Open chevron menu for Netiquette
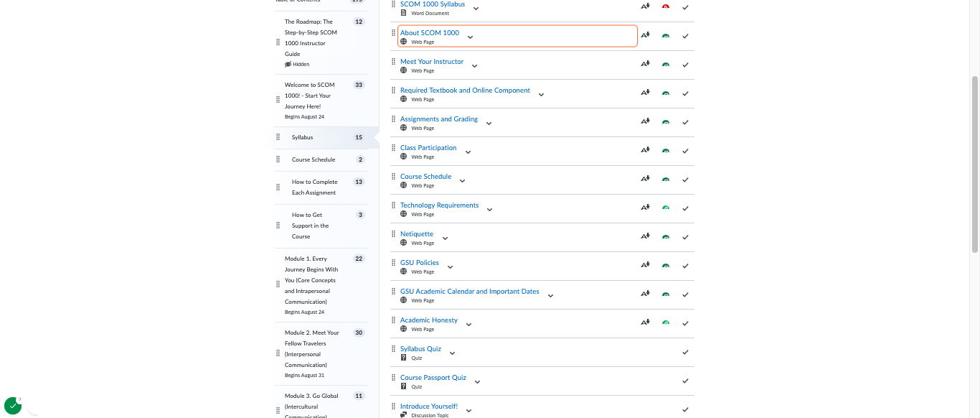980x418 pixels. pos(445,238)
